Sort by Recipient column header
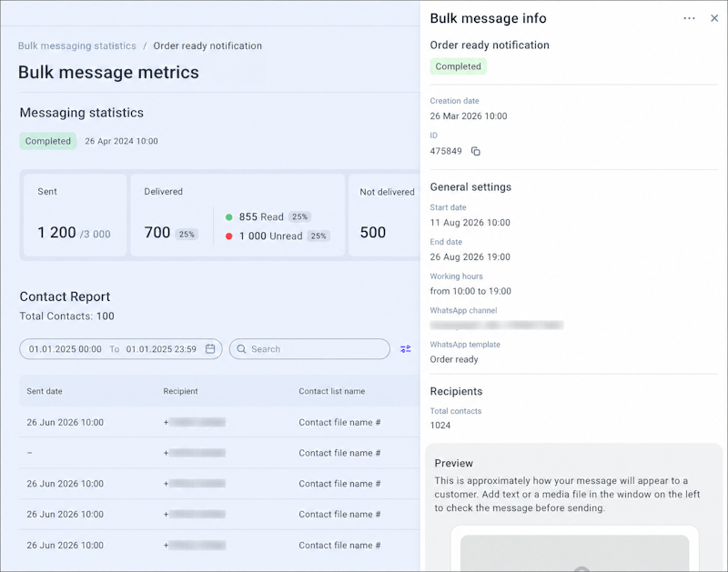The image size is (728, 572). (x=180, y=391)
